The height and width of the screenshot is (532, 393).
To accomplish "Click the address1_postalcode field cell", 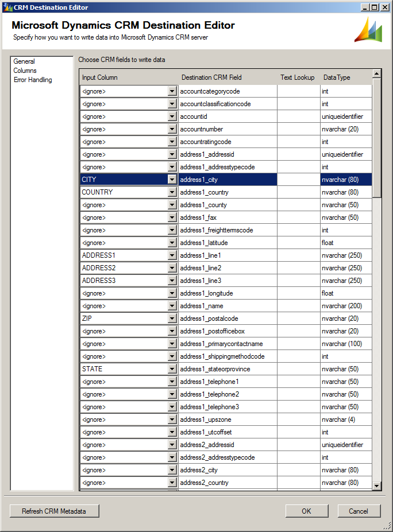I will click(228, 319).
